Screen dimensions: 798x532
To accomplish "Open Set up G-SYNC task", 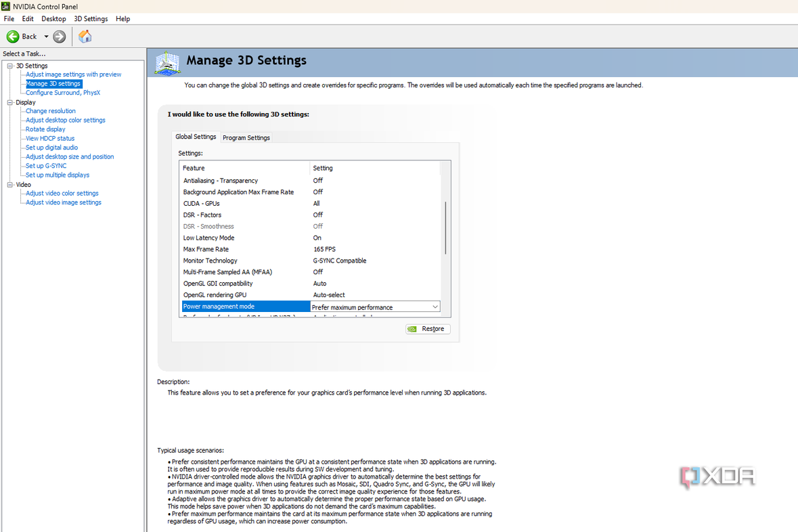I will [x=46, y=166].
